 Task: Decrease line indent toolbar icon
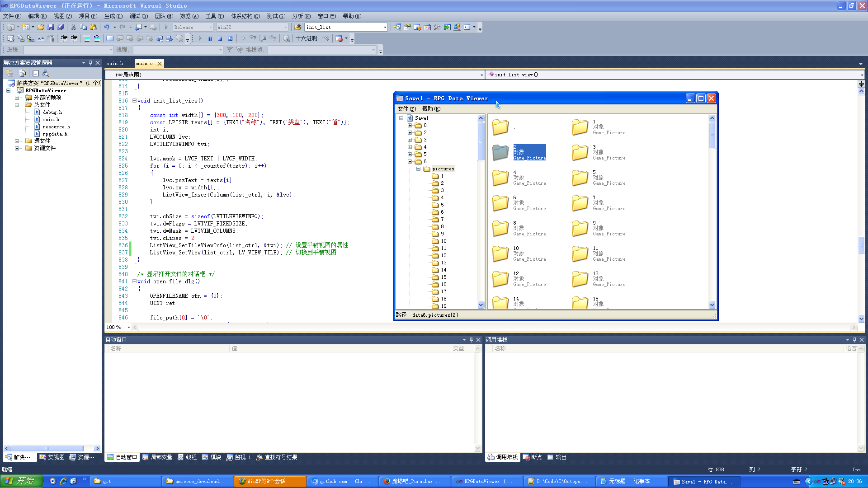(64, 38)
